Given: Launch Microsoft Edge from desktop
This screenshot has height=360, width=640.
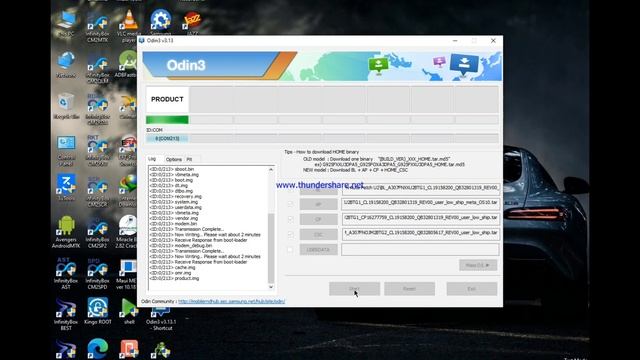Looking at the screenshot, I should click(98, 349).
